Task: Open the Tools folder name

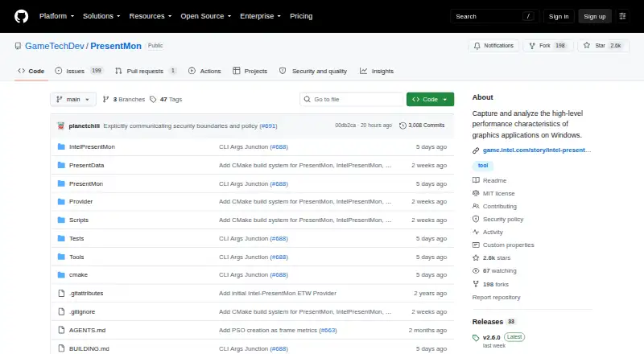Action: point(76,257)
